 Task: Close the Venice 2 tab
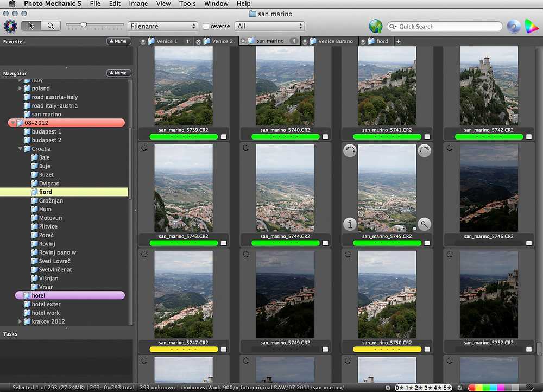[198, 41]
